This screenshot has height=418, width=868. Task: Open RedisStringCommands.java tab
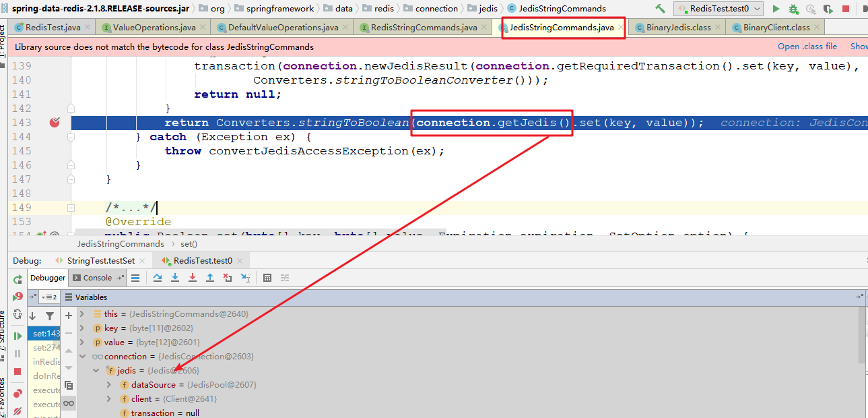[424, 28]
